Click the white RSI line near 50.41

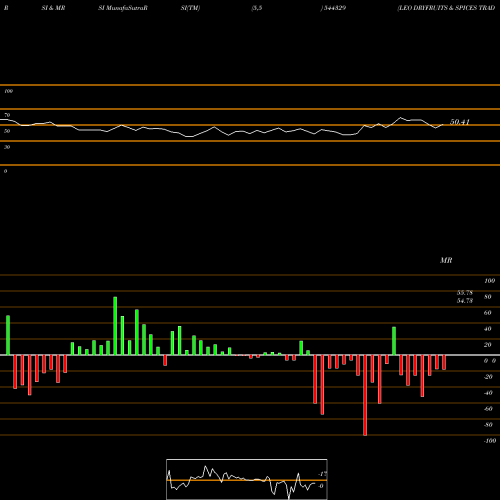439,126
